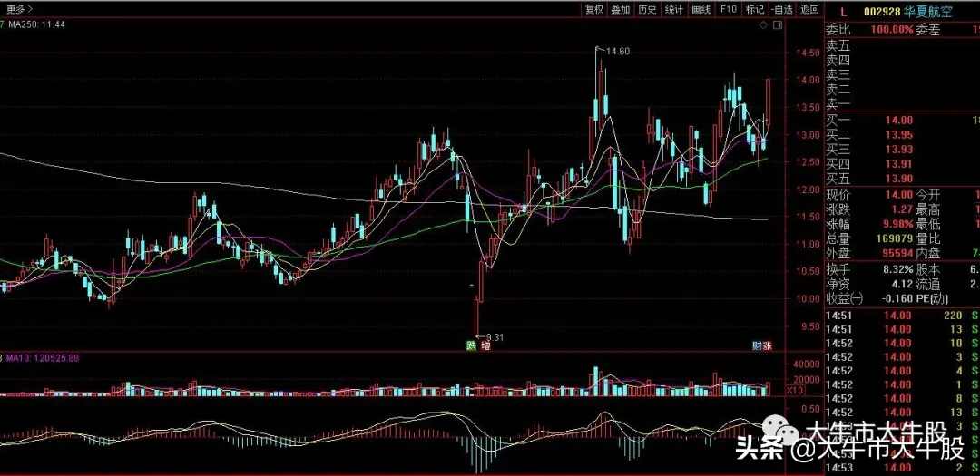Click stock code 002928
Screen dimensions: 980x476
coord(881,12)
